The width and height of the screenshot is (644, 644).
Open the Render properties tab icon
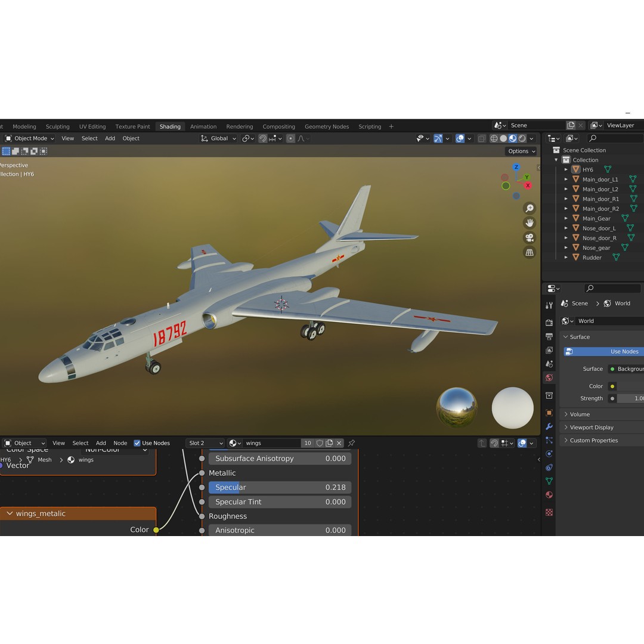point(549,323)
